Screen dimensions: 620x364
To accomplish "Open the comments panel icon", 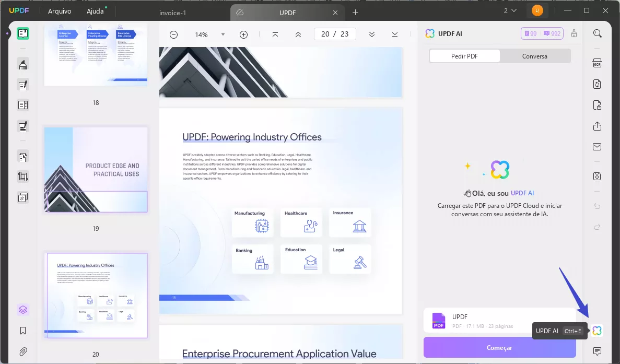I will click(597, 351).
